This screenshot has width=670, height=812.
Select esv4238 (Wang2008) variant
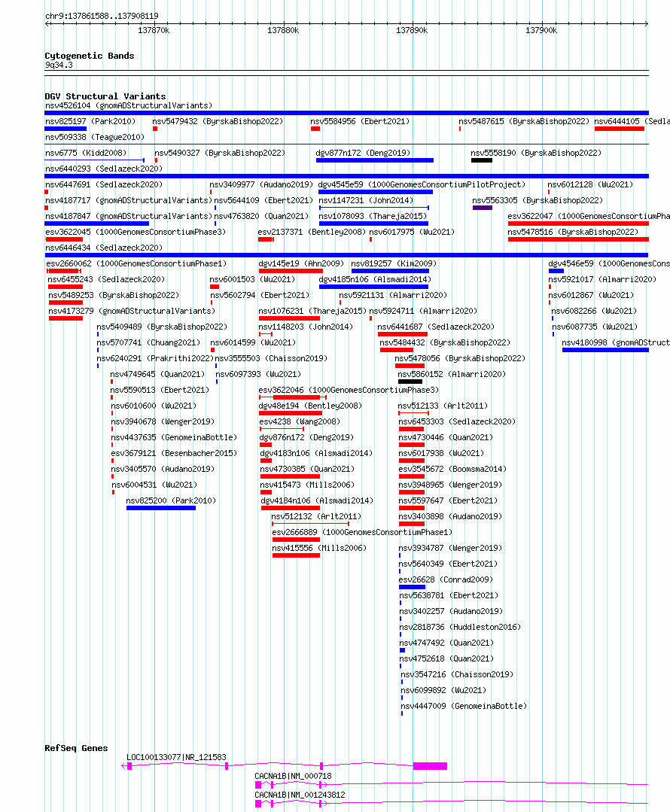point(300,421)
